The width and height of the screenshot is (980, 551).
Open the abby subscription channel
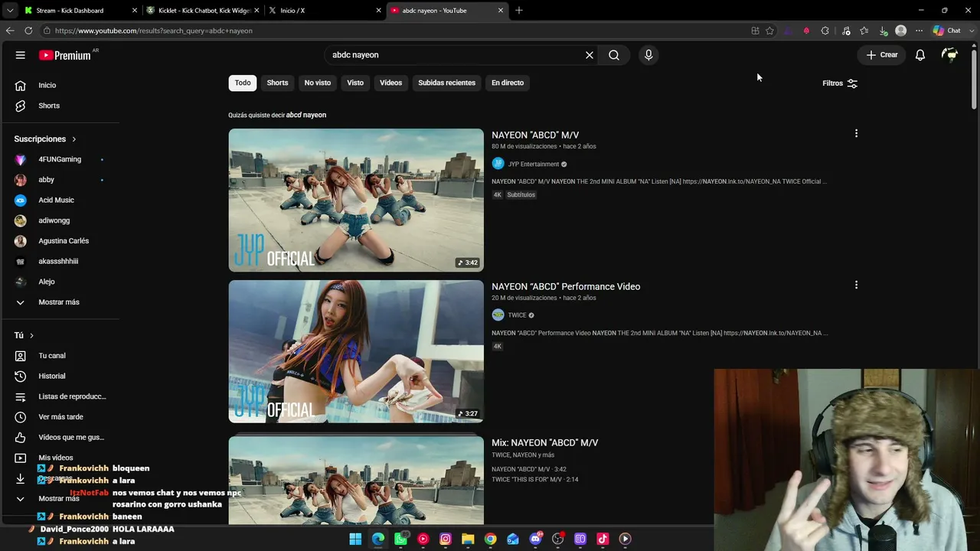coord(60,180)
